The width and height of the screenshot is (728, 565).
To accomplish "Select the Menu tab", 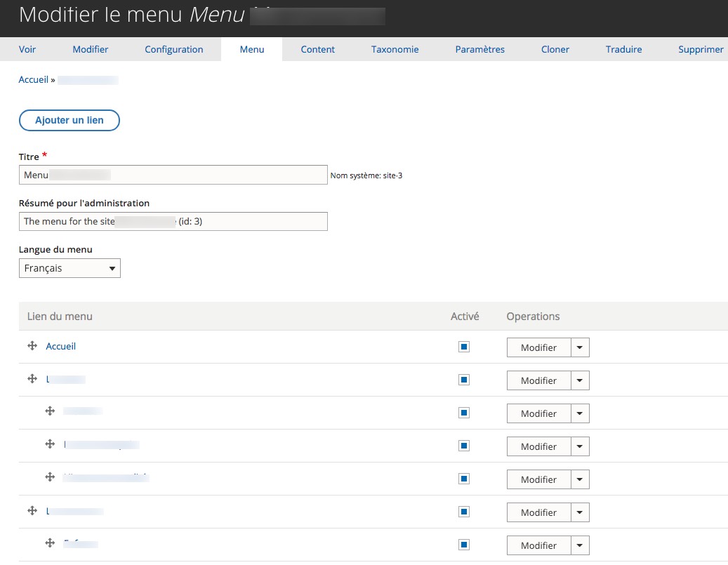I will [252, 49].
